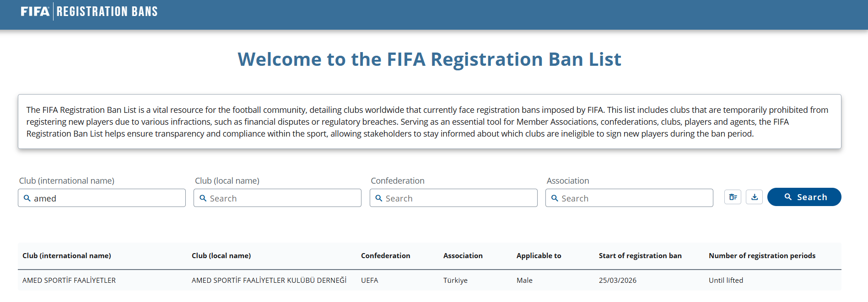The height and width of the screenshot is (302, 868).
Task: Click the FIFA logo in header
Action: pos(35,11)
